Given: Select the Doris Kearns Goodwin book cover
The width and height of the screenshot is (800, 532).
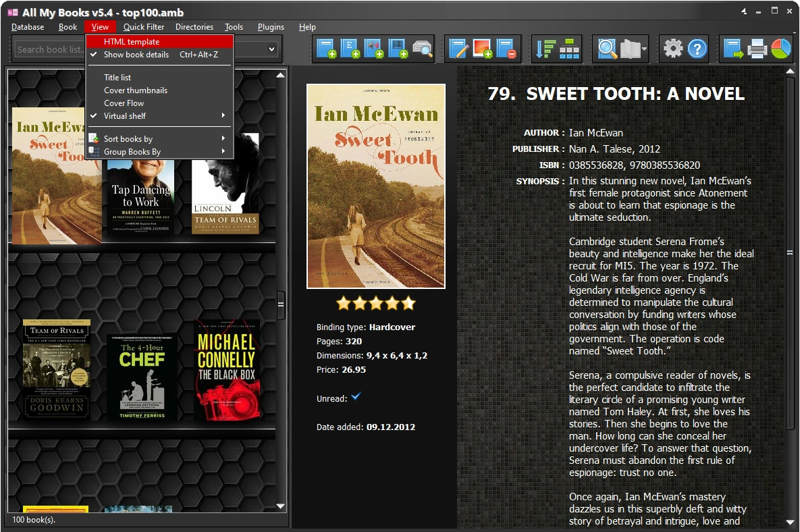Looking at the screenshot, I should (x=57, y=370).
